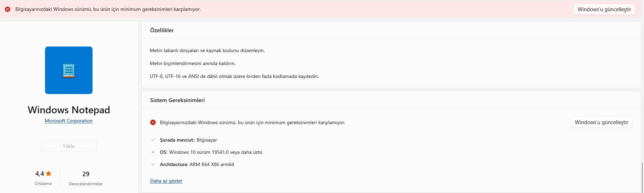Click the greyed-out Yükle button
The height and width of the screenshot is (193, 644).
coord(69,146)
